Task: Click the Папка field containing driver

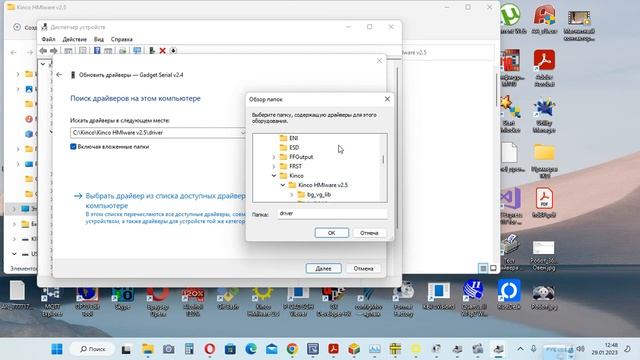Action: (x=332, y=213)
